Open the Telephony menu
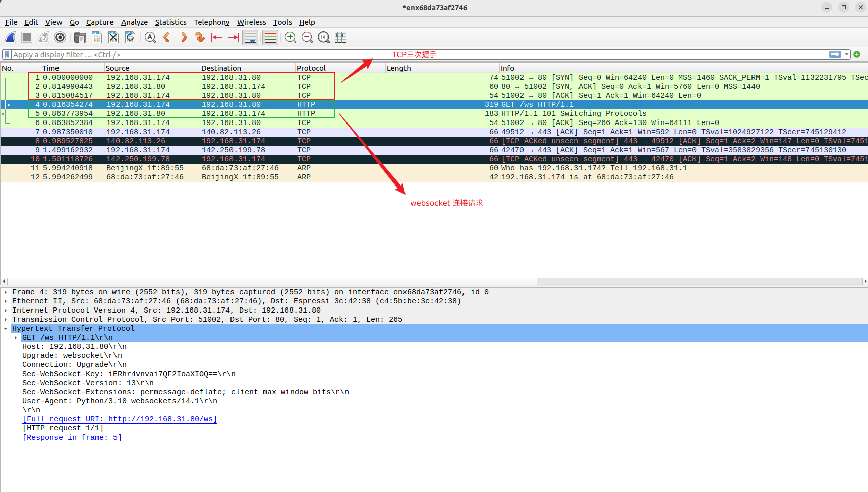868x492 pixels. 212,22
